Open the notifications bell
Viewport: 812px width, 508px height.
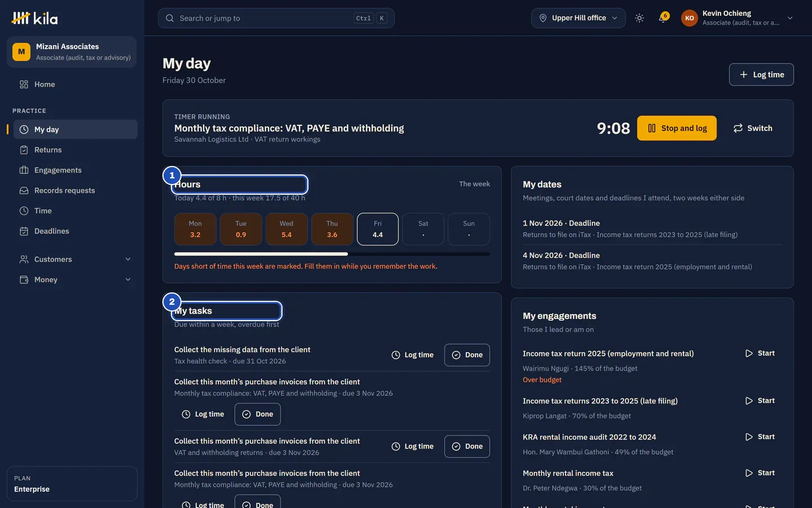point(663,18)
